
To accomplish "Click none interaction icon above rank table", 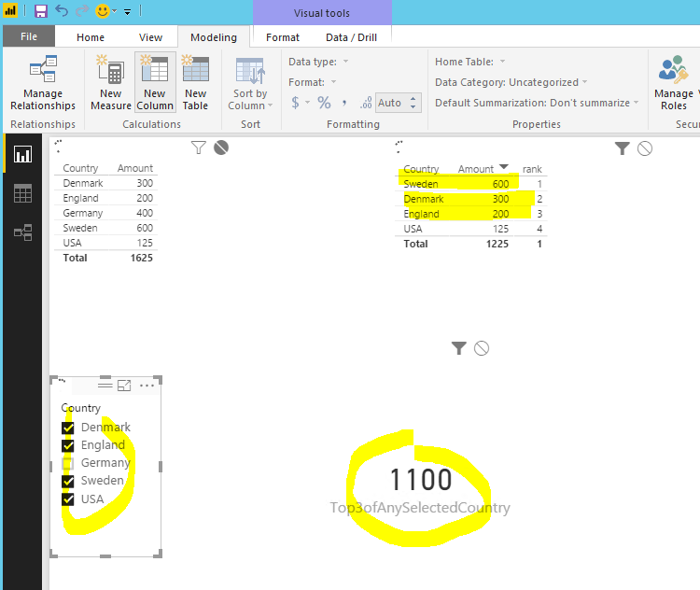I will [x=645, y=148].
